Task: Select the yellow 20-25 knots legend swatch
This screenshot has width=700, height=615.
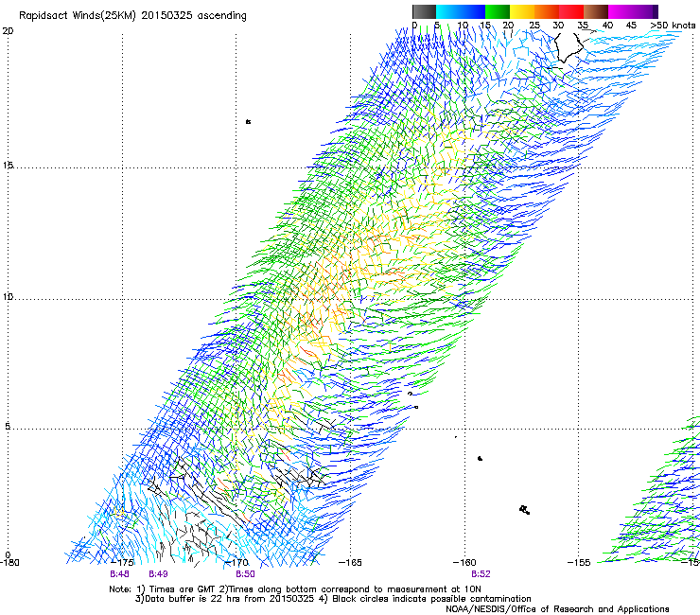Action: click(x=522, y=11)
